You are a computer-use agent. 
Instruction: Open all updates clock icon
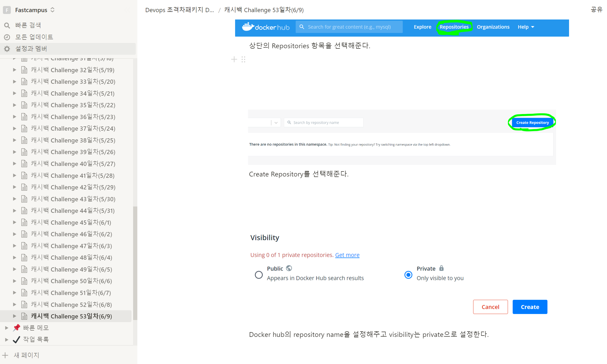pos(7,37)
